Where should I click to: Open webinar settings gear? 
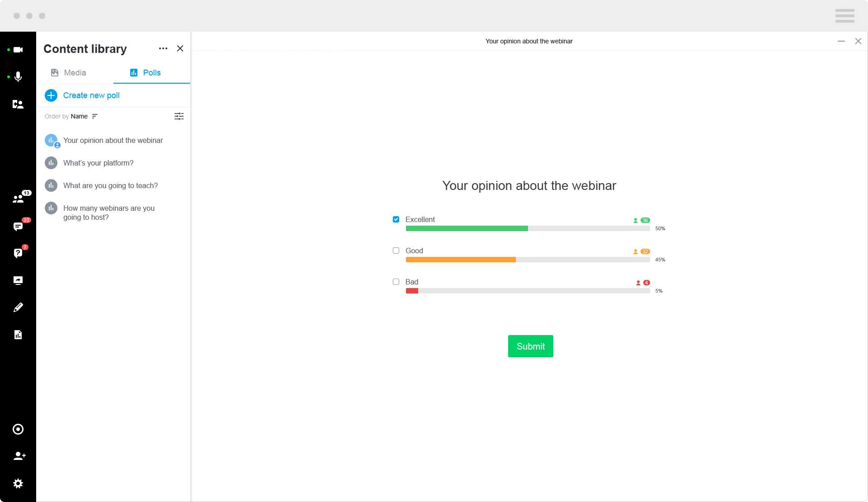(x=18, y=483)
